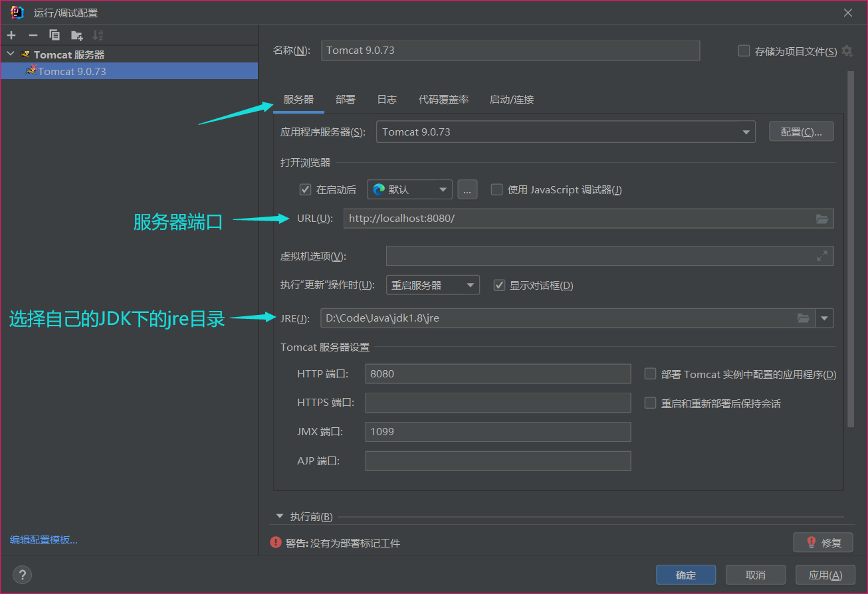Enable deploying applications configured in Tomcat instance
Viewport: 868px width, 594px height.
click(x=650, y=374)
